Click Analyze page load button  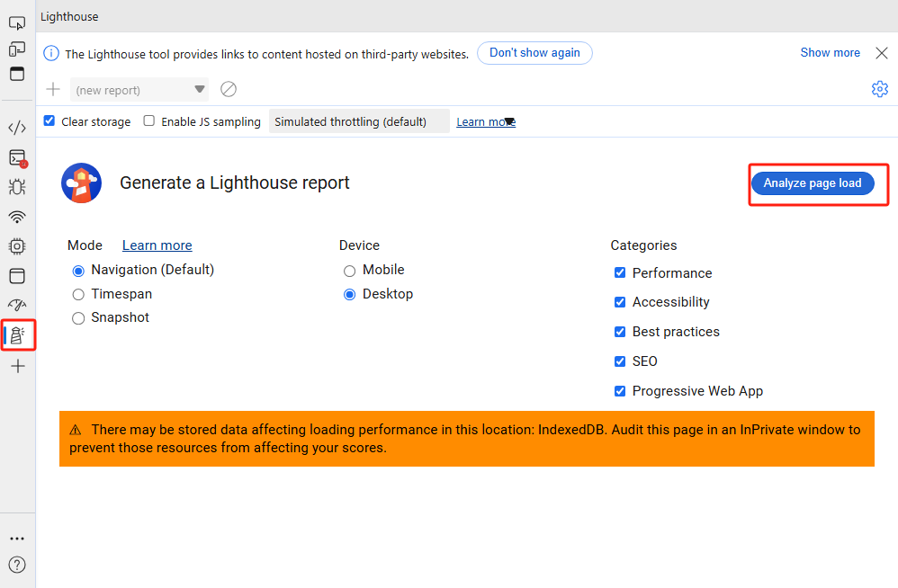tap(813, 183)
